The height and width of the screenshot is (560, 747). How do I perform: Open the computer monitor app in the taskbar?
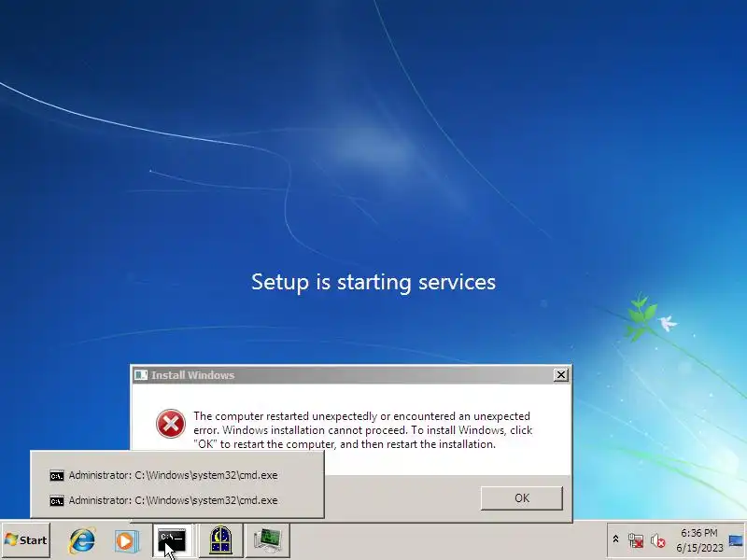click(267, 540)
